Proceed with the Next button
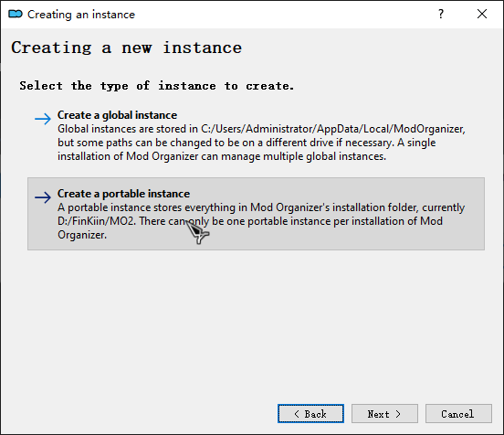The height and width of the screenshot is (435, 504). click(x=384, y=414)
